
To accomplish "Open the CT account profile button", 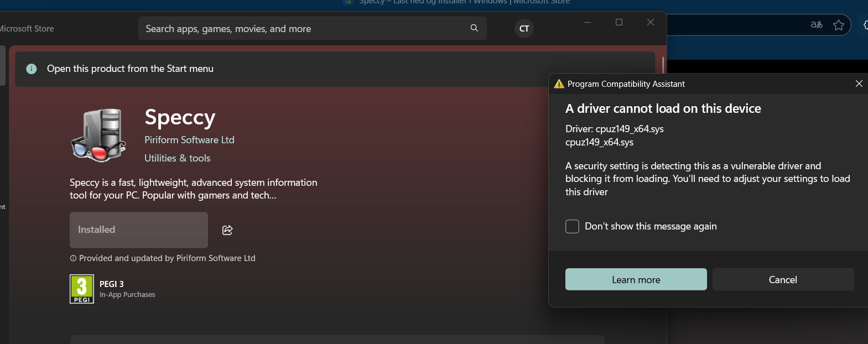I will 524,28.
